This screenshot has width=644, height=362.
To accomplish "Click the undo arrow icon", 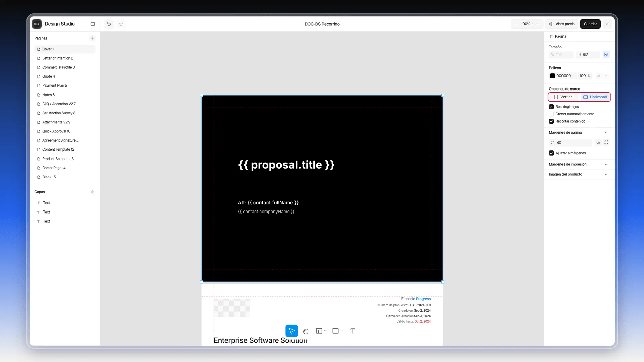I will pos(109,24).
